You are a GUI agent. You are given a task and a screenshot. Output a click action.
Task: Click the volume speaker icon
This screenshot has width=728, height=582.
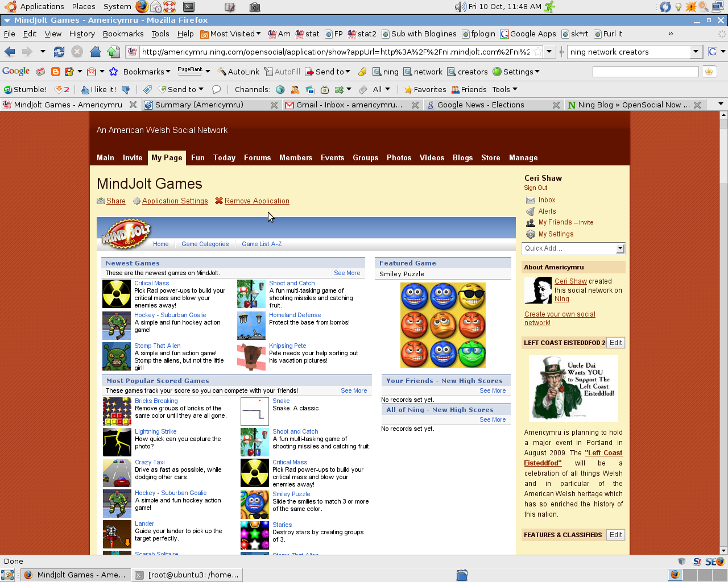[460, 7]
